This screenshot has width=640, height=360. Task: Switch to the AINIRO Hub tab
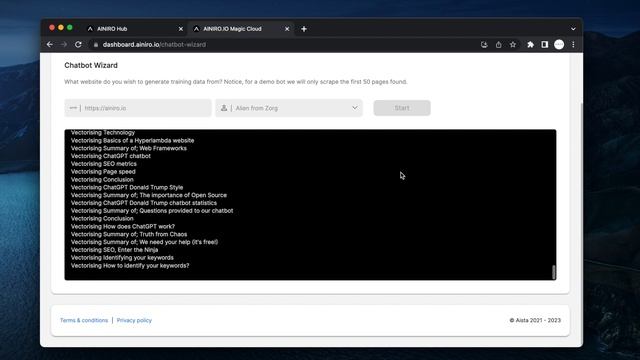135,29
